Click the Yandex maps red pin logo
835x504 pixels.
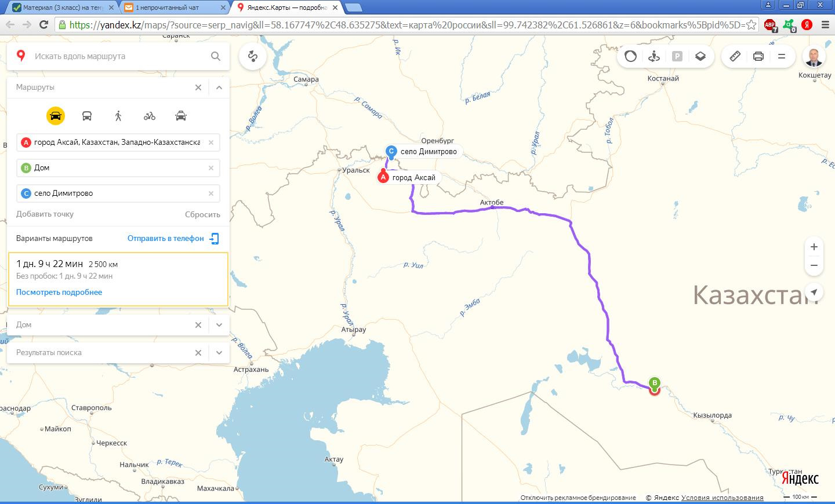click(x=21, y=56)
